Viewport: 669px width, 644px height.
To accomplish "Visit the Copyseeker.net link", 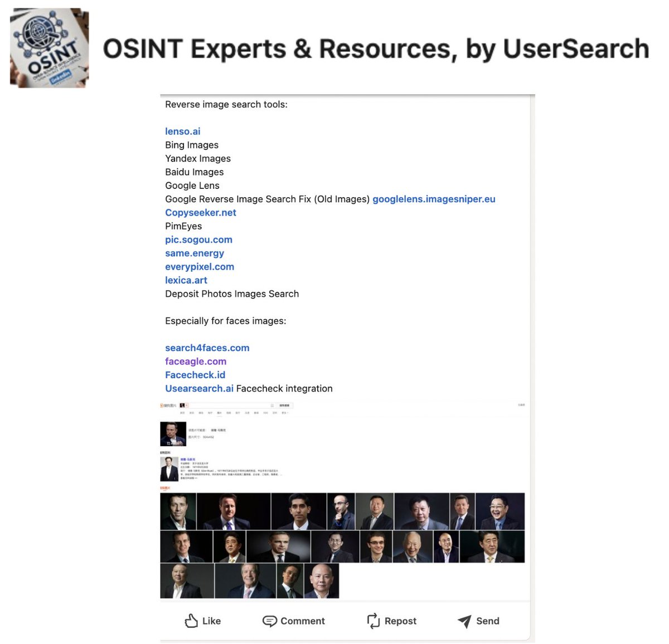I will click(x=201, y=213).
